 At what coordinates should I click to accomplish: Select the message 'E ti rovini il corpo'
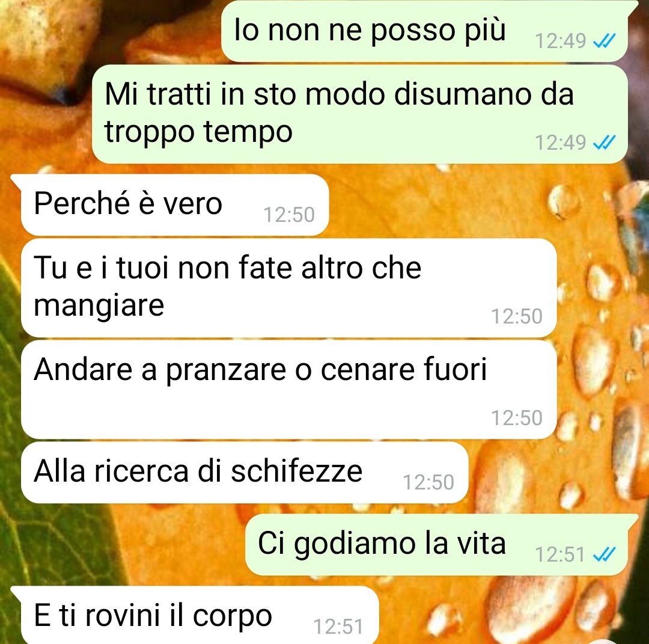point(200,615)
